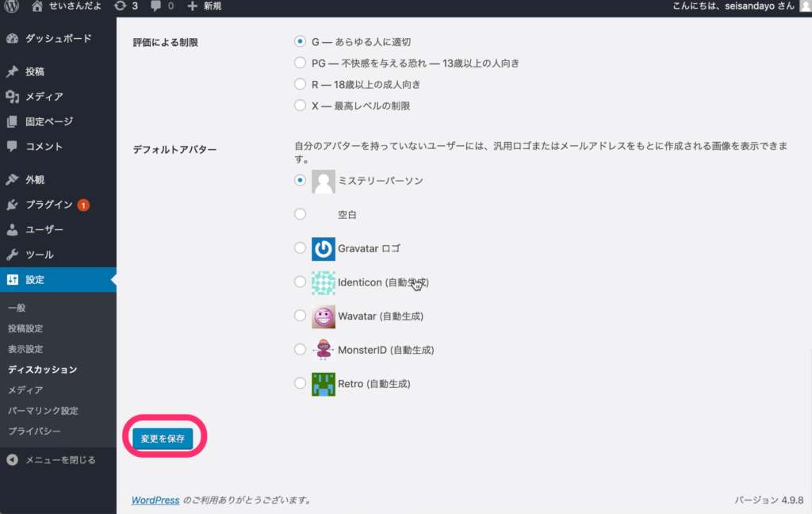Screen dimensions: 812x514
Task: Select the 空白 blank avatar option
Action: [300, 214]
